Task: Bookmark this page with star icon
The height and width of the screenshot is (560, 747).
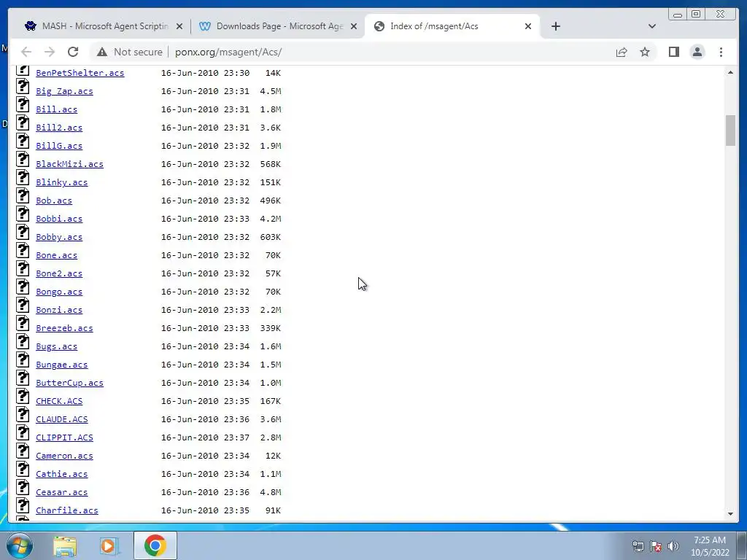Action: [x=645, y=52]
